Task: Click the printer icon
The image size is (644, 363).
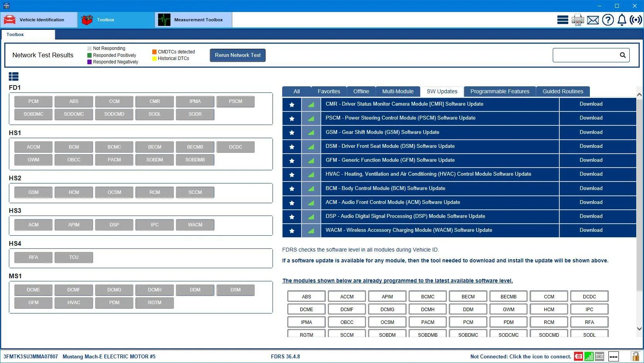Action: click(x=578, y=20)
